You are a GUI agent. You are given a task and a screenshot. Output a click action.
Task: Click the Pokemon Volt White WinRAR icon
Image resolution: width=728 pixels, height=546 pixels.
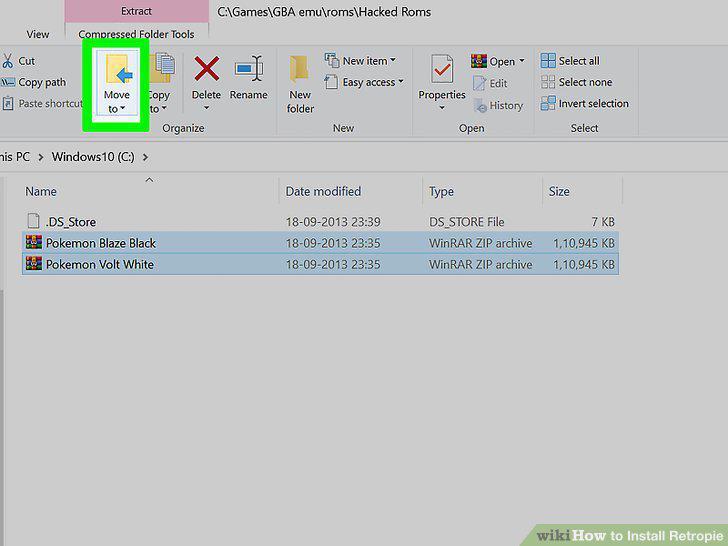[x=34, y=263]
